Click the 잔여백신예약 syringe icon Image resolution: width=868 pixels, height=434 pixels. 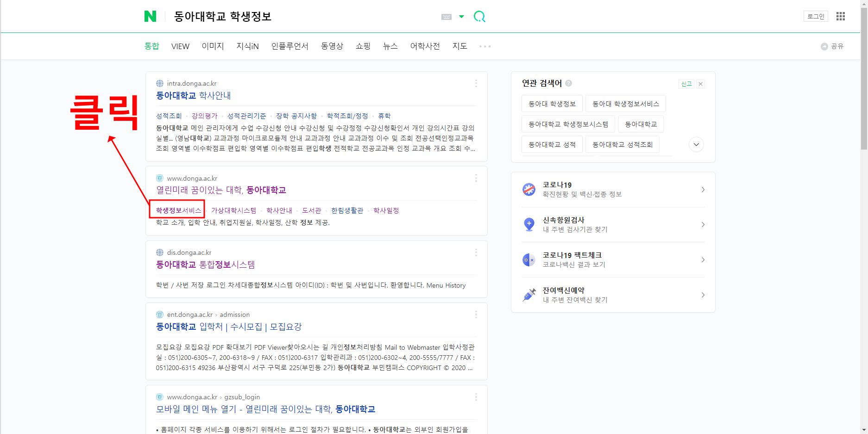tap(529, 295)
